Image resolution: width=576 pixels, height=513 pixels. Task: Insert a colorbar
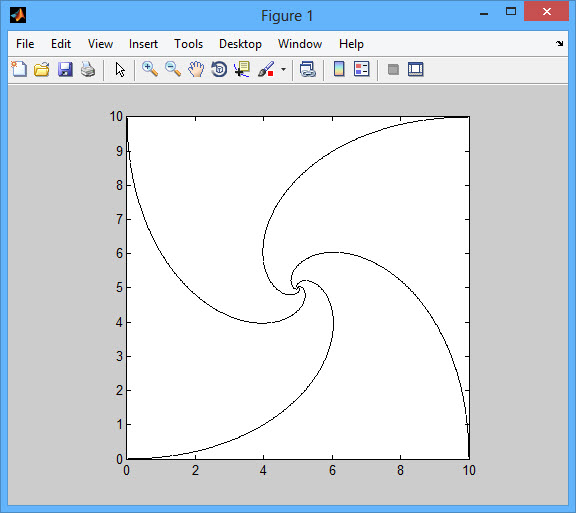(x=339, y=69)
